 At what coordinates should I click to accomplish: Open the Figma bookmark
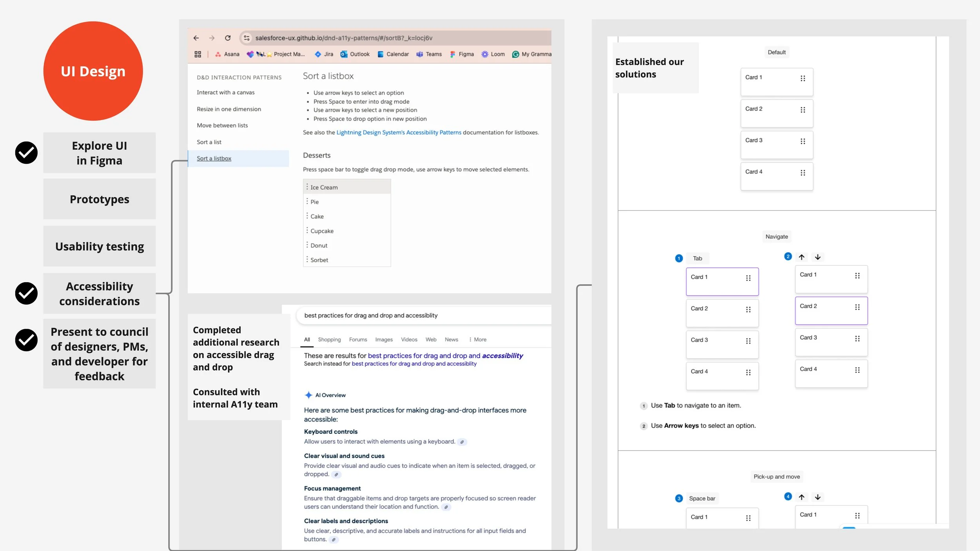point(462,54)
